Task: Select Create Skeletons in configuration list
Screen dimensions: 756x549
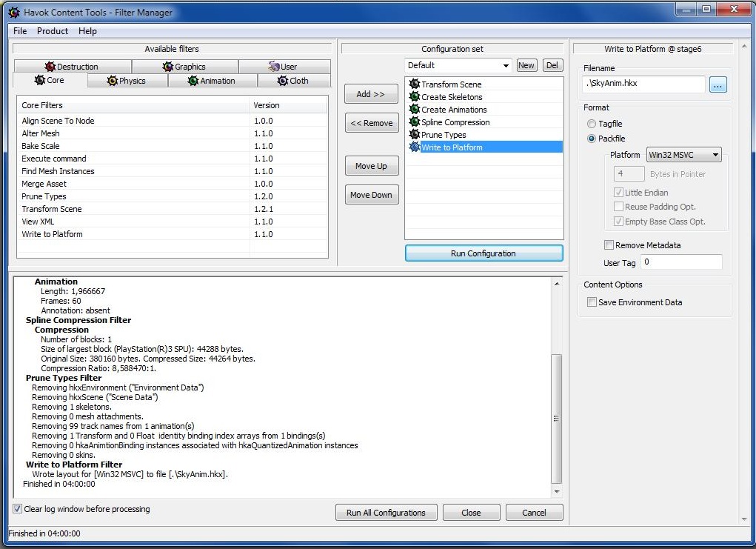Action: point(484,96)
